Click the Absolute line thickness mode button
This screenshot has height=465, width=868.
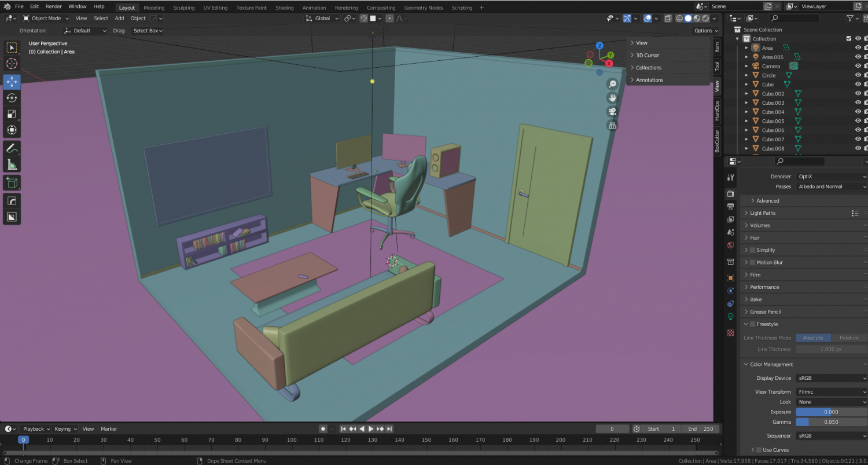pos(813,338)
